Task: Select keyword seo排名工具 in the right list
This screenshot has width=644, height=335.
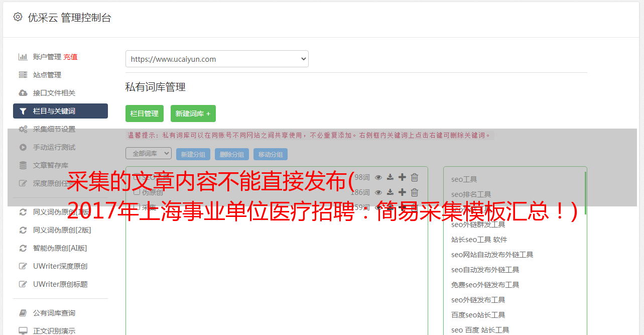Action: (471, 194)
